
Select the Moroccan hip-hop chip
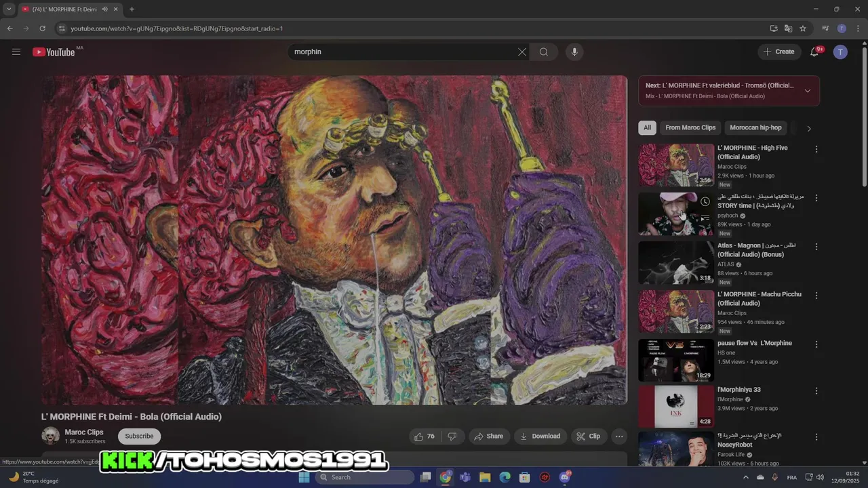pos(755,127)
